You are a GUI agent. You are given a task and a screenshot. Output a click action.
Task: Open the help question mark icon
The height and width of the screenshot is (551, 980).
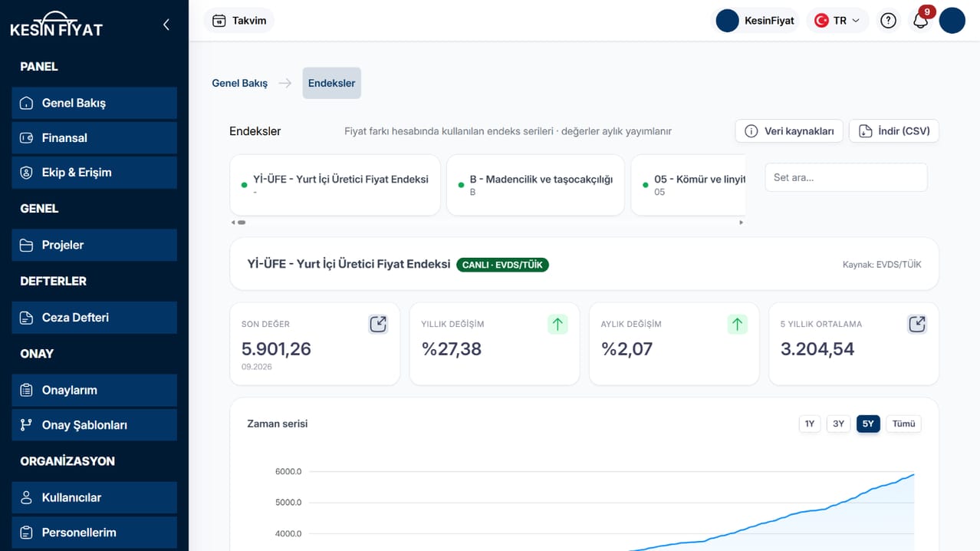(x=888, y=21)
